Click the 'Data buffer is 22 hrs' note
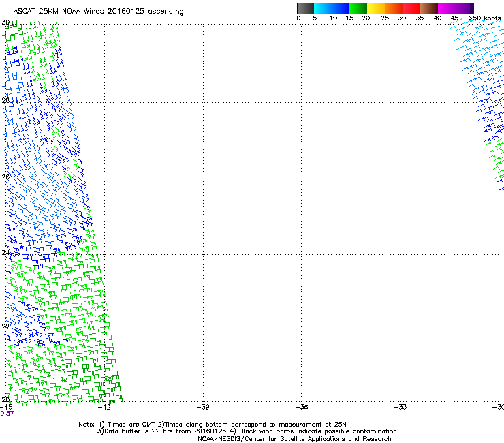The image size is (504, 443). click(247, 431)
